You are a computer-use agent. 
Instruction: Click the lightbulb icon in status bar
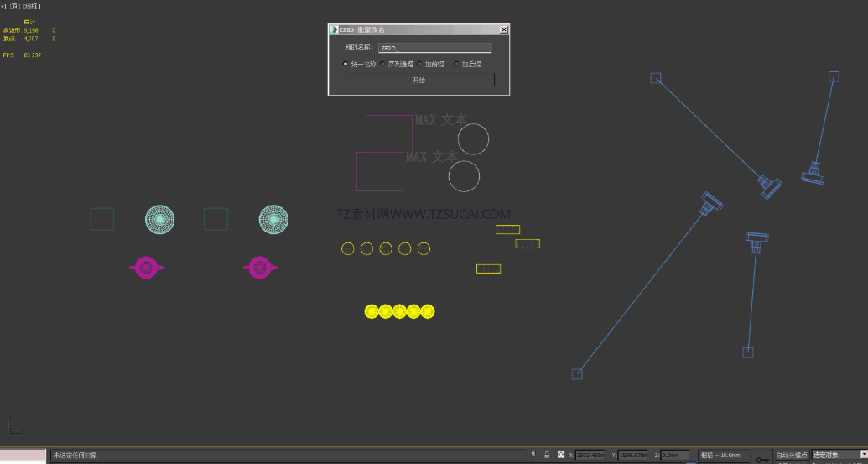[x=533, y=455]
